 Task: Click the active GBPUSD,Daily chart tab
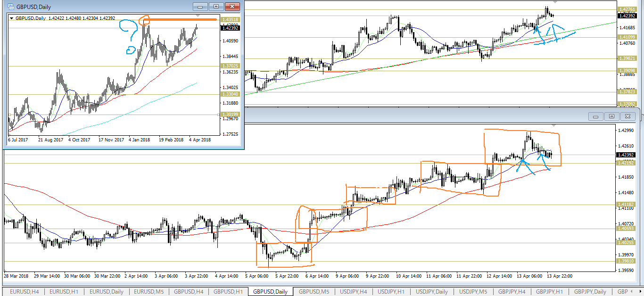point(270,292)
